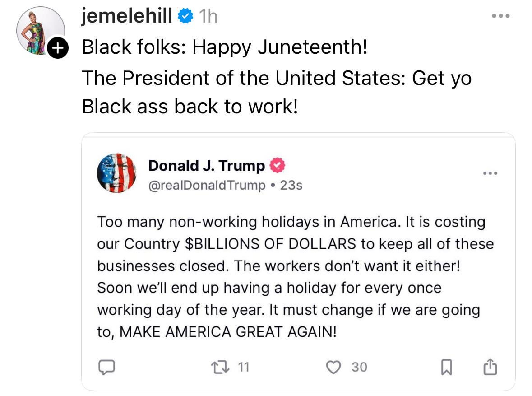Image resolution: width=532 pixels, height=396 pixels.
Task: Click the 1h post timestamp
Action: pyautogui.click(x=208, y=17)
